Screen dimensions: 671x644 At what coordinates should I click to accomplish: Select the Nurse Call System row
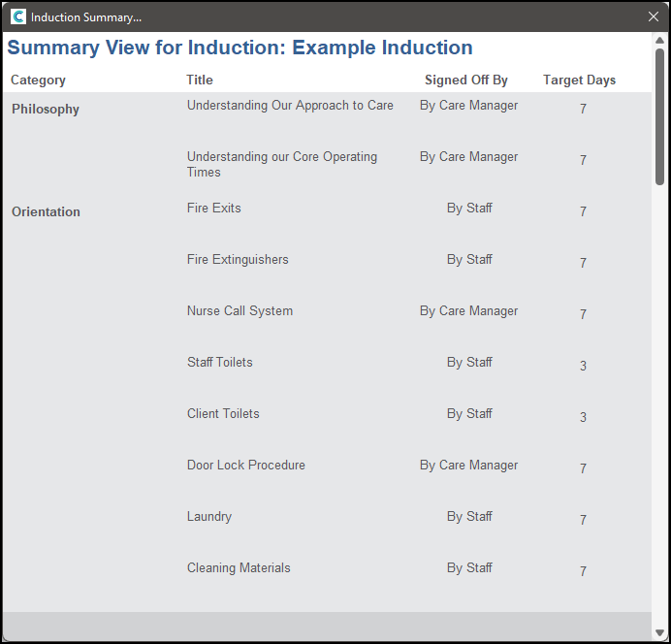pos(240,311)
